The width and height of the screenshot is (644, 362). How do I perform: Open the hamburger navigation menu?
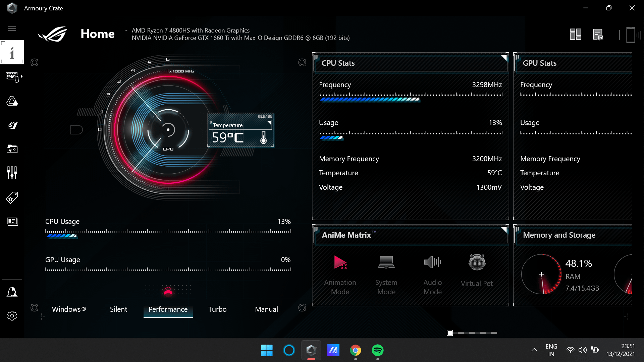coord(12,28)
